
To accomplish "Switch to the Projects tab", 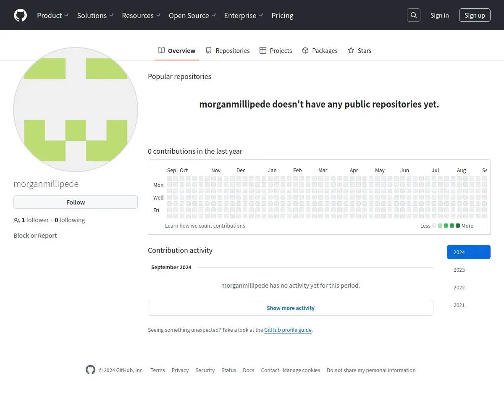I will (x=276, y=50).
